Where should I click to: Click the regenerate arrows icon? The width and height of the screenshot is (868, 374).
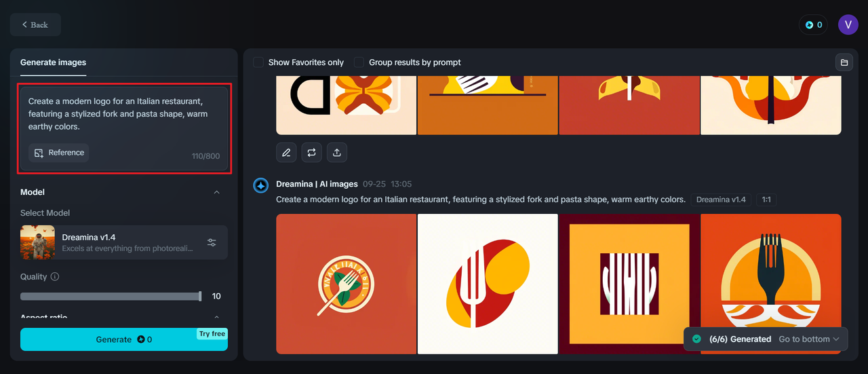(x=312, y=153)
